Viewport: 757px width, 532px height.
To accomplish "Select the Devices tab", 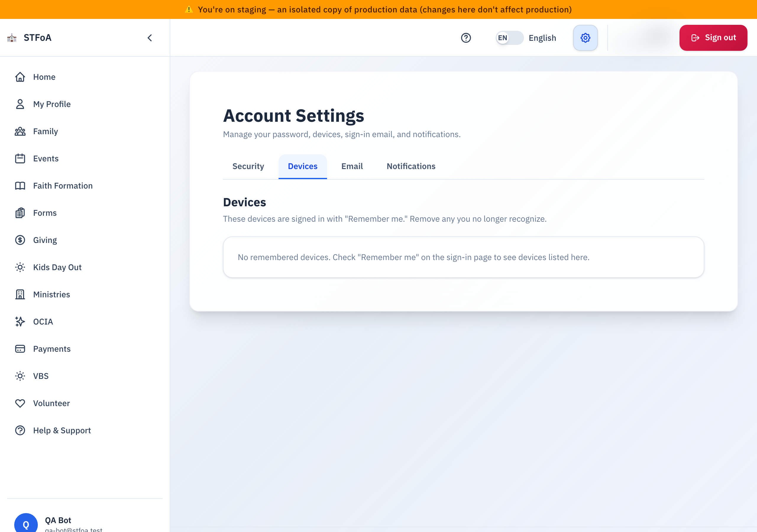I will (x=303, y=166).
